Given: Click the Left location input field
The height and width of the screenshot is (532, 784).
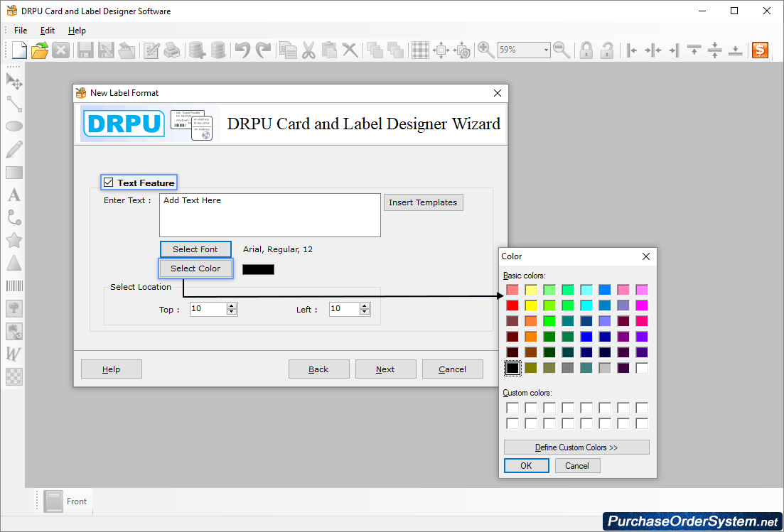Looking at the screenshot, I should point(345,309).
